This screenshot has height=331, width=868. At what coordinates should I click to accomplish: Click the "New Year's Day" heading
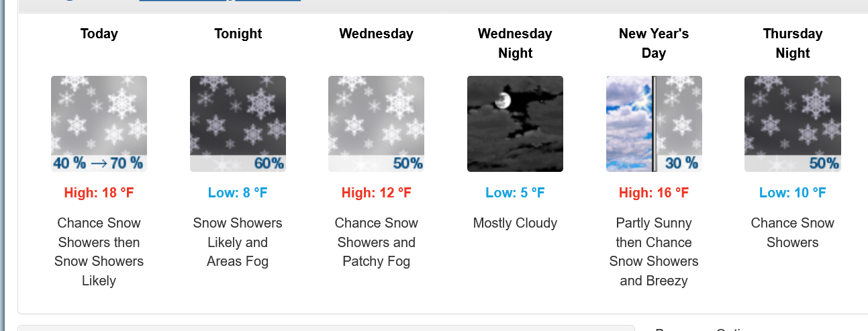pos(654,43)
